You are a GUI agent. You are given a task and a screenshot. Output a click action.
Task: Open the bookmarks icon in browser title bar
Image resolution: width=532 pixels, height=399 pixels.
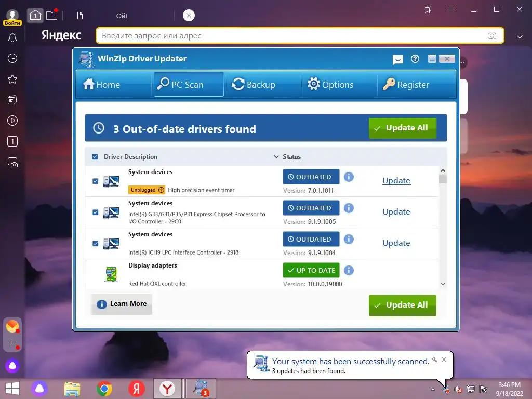(428, 9)
